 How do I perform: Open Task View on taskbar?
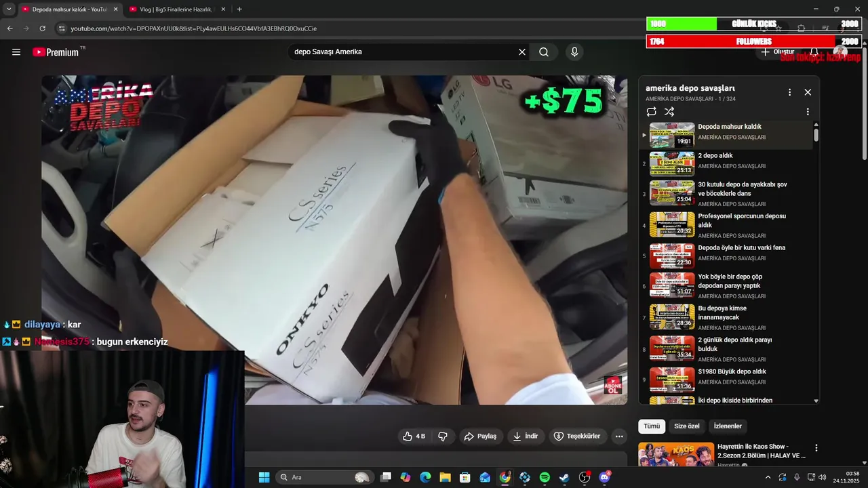coord(386,477)
